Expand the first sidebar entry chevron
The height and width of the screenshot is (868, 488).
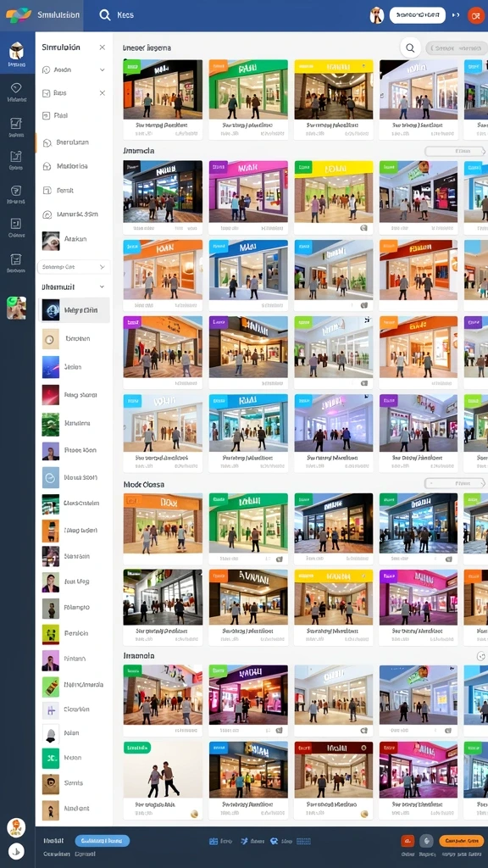[x=103, y=70]
